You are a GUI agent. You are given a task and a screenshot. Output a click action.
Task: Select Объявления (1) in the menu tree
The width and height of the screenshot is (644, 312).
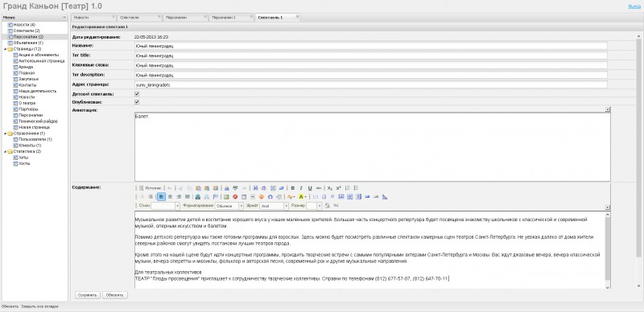[x=28, y=43]
